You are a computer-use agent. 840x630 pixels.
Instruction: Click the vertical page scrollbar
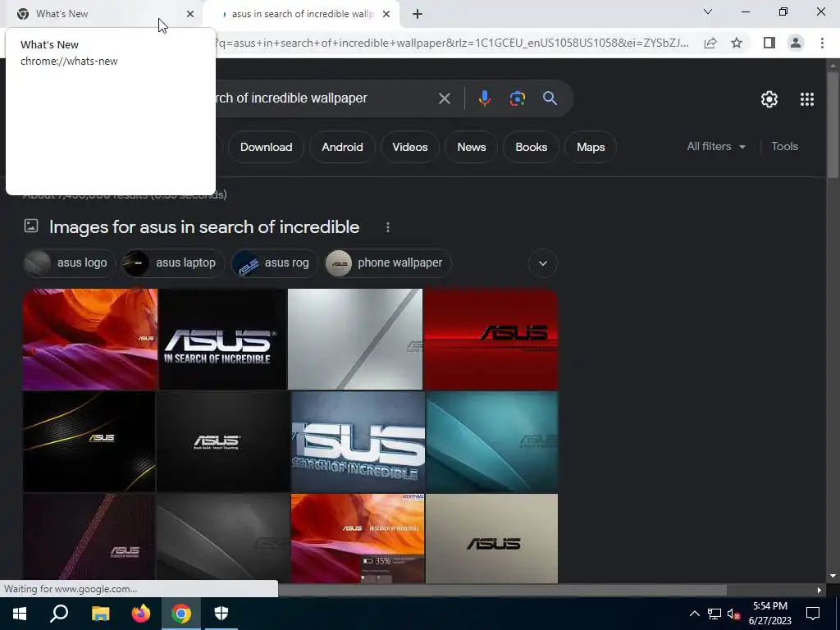coord(833,123)
